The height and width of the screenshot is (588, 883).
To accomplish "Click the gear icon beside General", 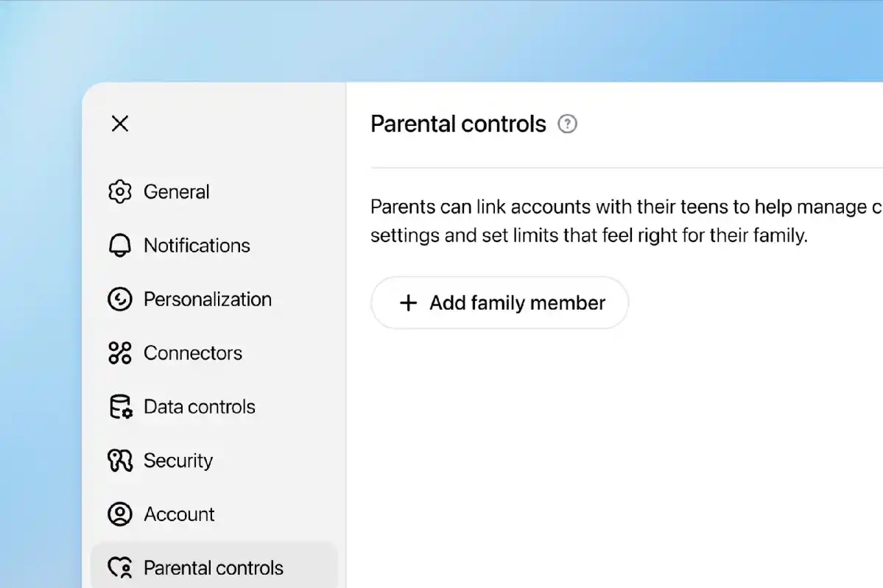I will click(x=119, y=191).
